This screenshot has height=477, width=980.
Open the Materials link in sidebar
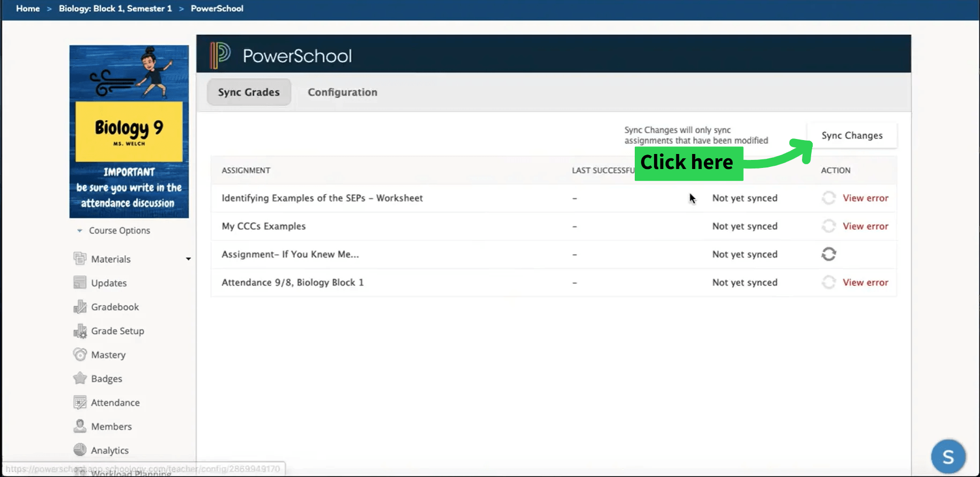tap(111, 259)
